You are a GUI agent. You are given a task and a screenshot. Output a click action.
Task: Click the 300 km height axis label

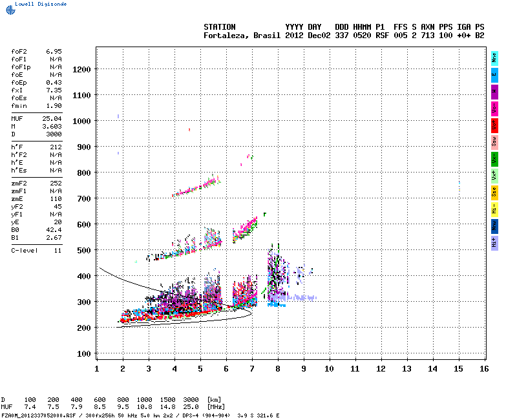(x=84, y=302)
